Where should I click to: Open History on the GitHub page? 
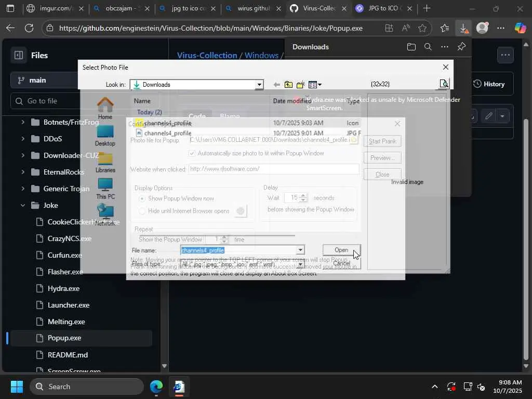(489, 84)
